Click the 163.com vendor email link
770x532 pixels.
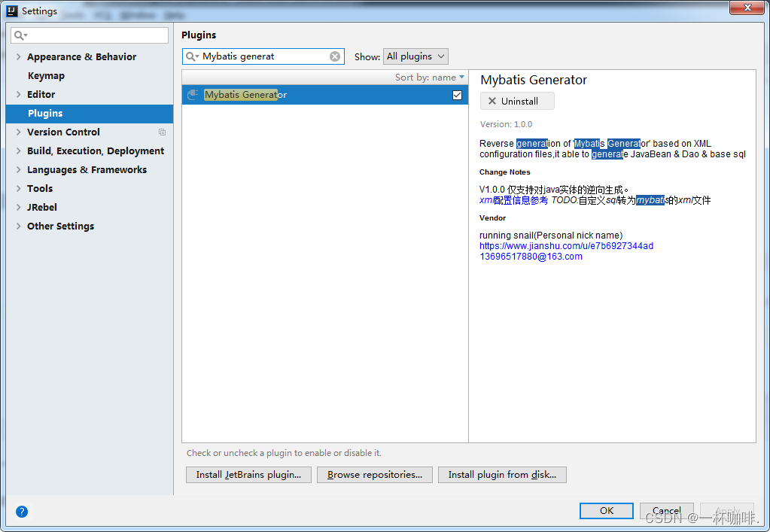tap(531, 256)
